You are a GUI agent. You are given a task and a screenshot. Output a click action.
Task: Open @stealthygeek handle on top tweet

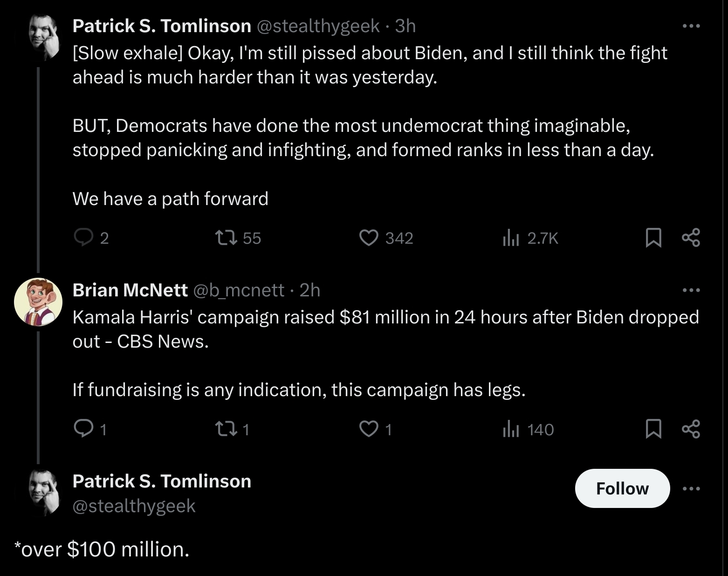(x=318, y=26)
